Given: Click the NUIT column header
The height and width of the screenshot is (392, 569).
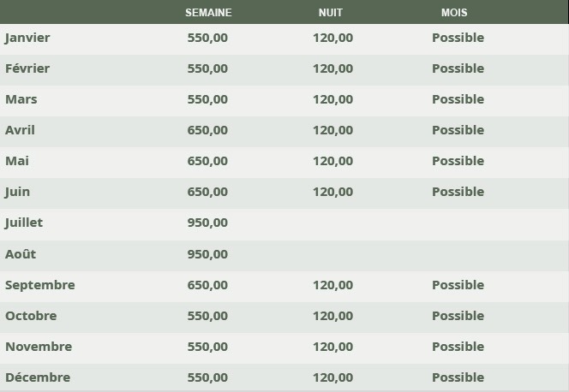Looking at the screenshot, I should point(332,13).
